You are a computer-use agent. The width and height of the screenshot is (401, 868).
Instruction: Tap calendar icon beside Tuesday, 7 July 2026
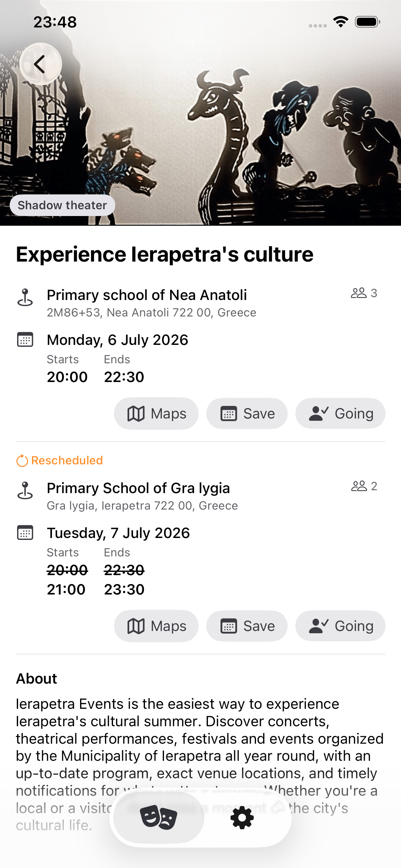point(25,533)
